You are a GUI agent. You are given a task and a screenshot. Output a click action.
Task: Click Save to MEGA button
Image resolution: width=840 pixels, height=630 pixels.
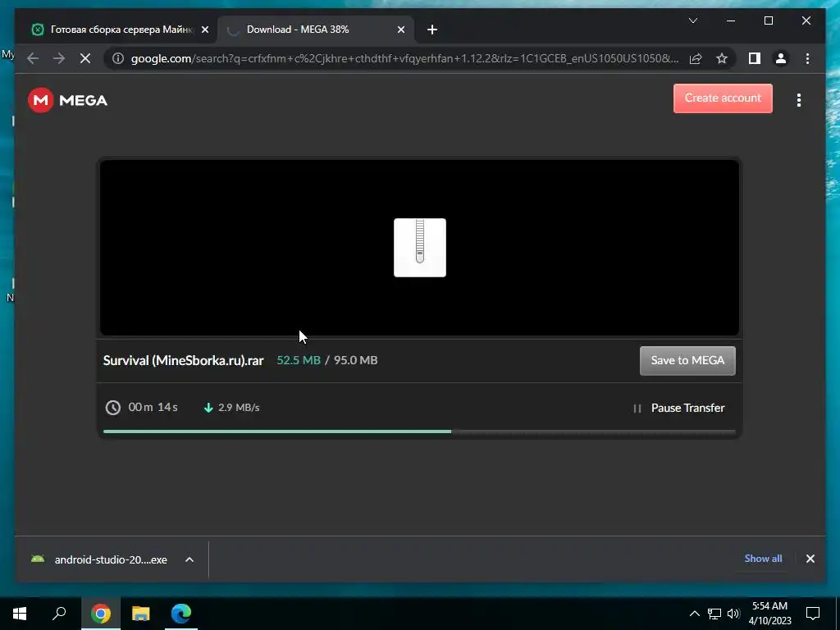click(687, 361)
